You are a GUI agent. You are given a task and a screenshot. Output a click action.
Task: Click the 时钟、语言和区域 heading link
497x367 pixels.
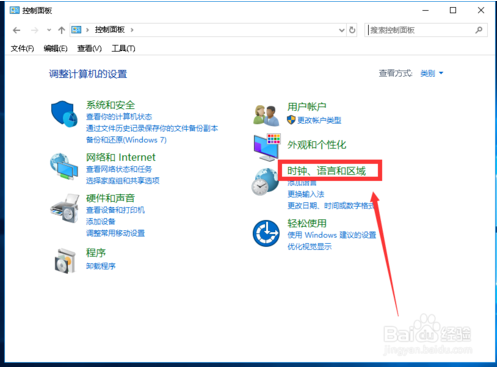[327, 171]
